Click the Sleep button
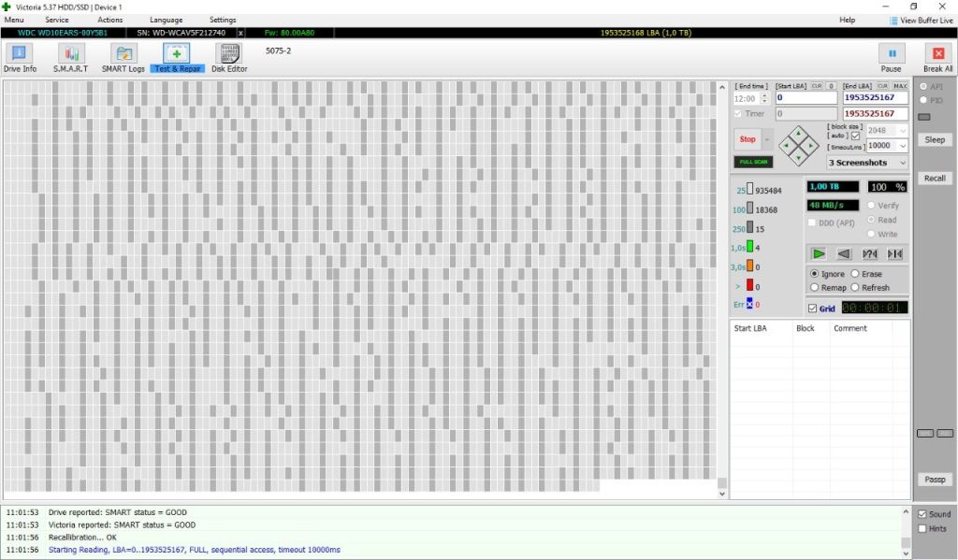This screenshot has width=958, height=560. (935, 140)
